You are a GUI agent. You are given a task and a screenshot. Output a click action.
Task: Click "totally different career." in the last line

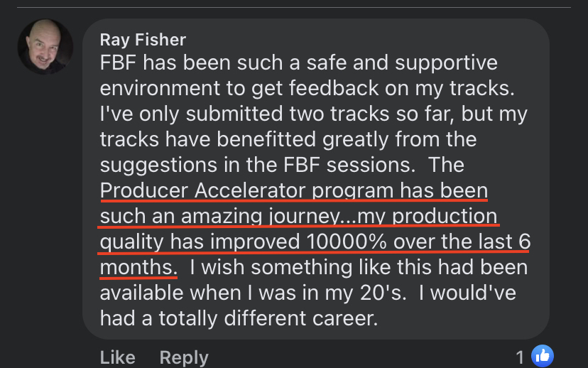click(268, 318)
